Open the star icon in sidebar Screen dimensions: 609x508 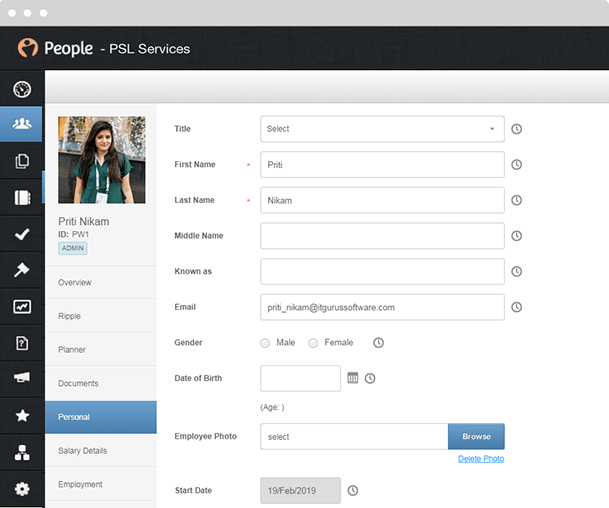pos(22,416)
